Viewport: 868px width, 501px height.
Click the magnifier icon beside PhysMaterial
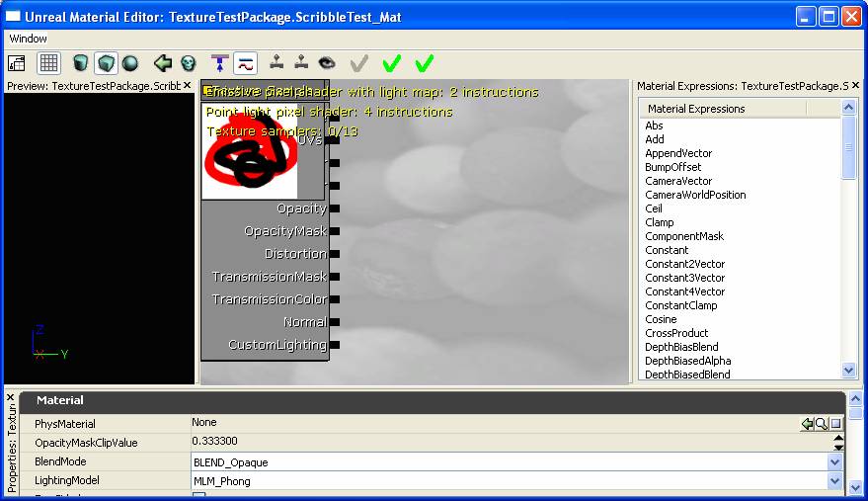click(x=822, y=424)
